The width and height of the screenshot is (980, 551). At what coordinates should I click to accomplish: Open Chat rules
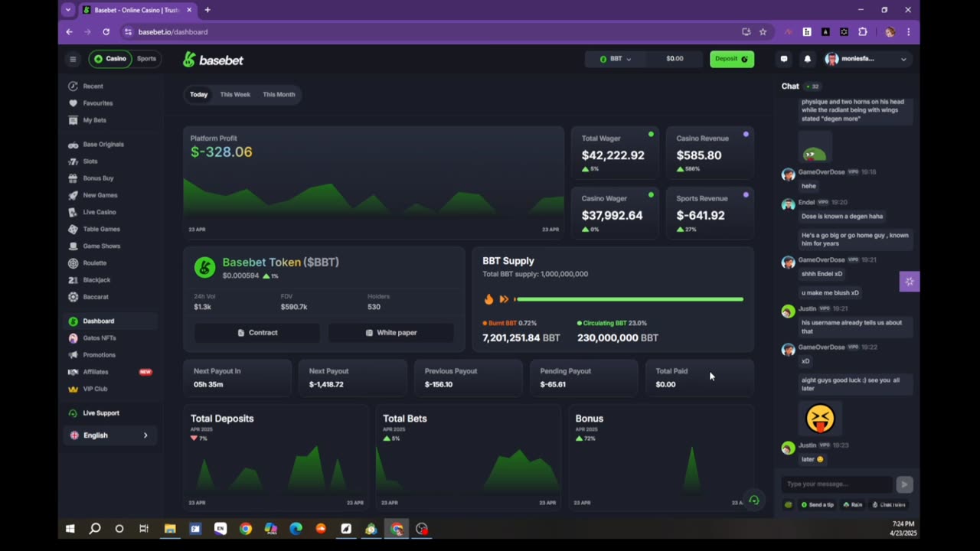pos(889,505)
